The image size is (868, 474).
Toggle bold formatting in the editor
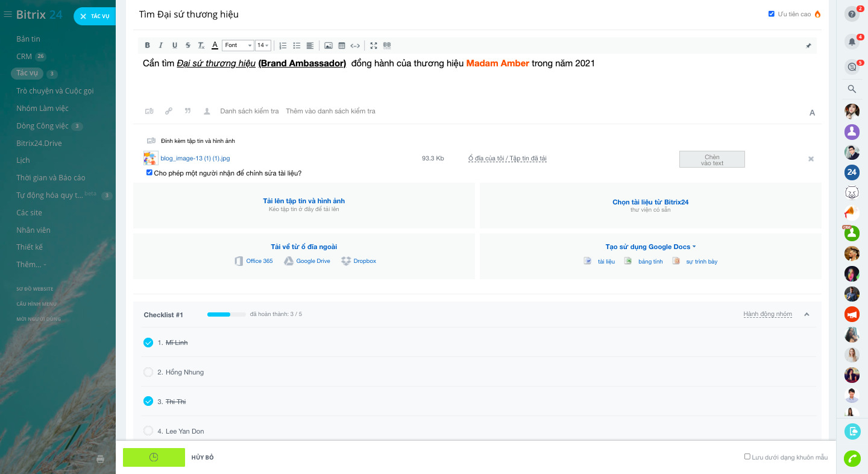(x=148, y=45)
